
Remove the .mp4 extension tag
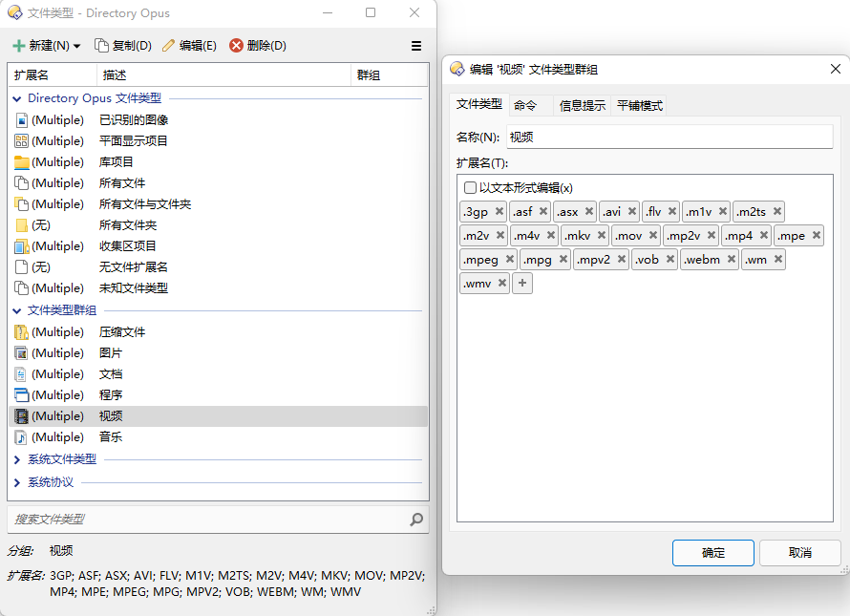click(x=764, y=235)
